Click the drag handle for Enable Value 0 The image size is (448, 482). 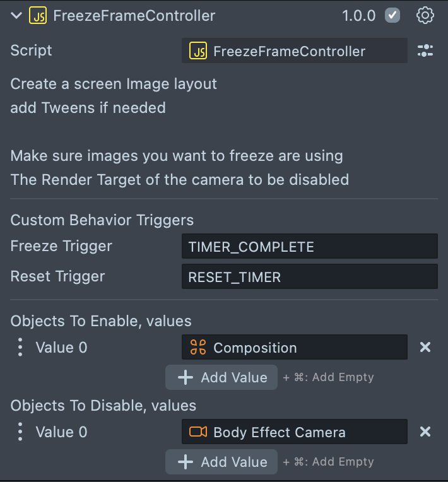pos(20,347)
